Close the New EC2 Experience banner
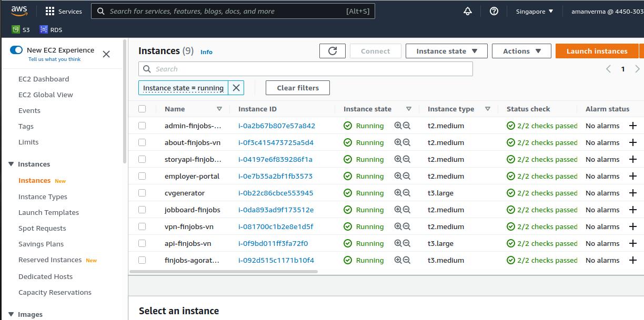This screenshot has height=320, width=644. [x=106, y=54]
